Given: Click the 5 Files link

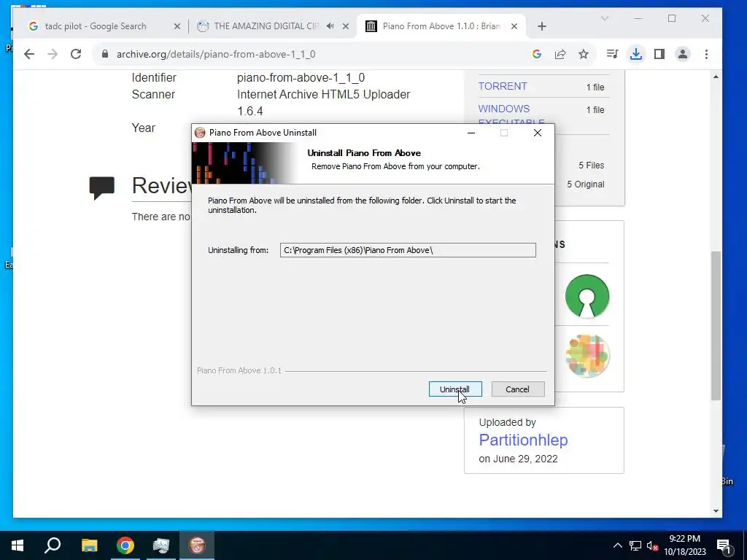Looking at the screenshot, I should [x=591, y=166].
